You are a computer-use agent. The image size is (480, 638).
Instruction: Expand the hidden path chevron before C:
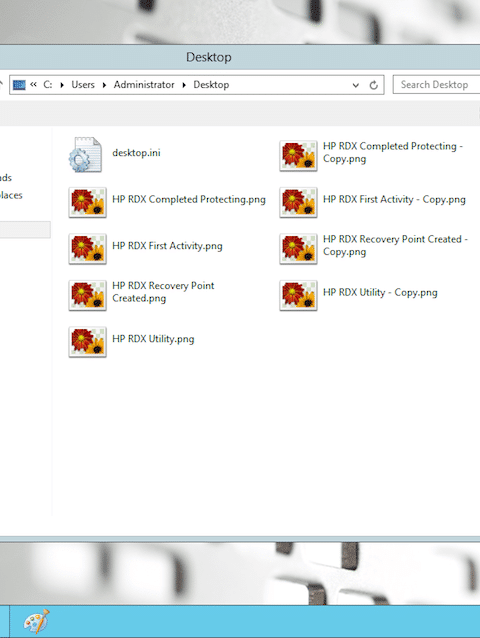(x=33, y=84)
